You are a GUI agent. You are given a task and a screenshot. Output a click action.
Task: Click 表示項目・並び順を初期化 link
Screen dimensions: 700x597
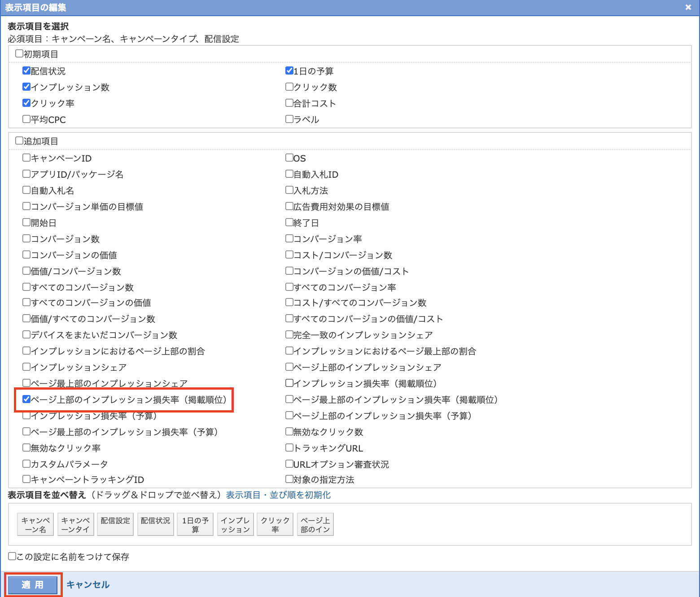tap(278, 495)
